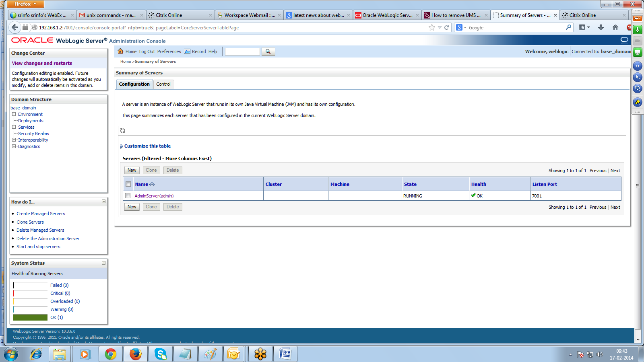644x362 pixels.
Task: Select the drawing highlighter tool in the sidebar
Action: [638, 101]
